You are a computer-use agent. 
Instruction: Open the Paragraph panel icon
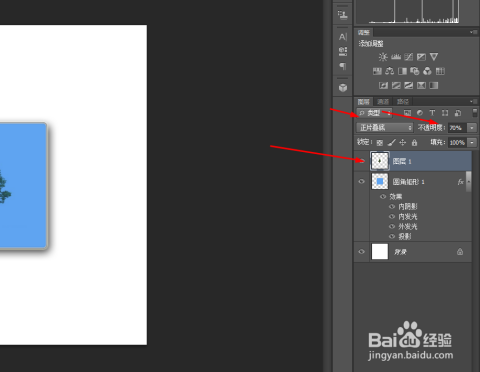(343, 66)
